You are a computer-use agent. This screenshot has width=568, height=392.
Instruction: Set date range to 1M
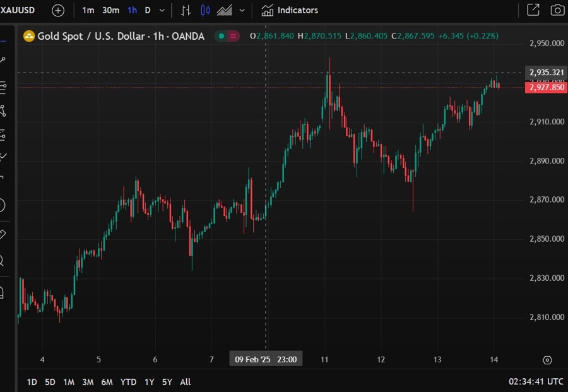click(x=69, y=382)
